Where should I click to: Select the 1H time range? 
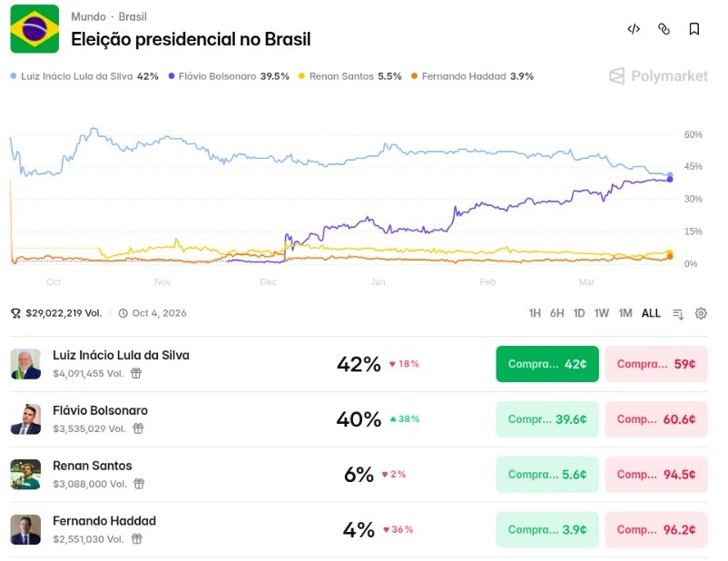pos(536,313)
